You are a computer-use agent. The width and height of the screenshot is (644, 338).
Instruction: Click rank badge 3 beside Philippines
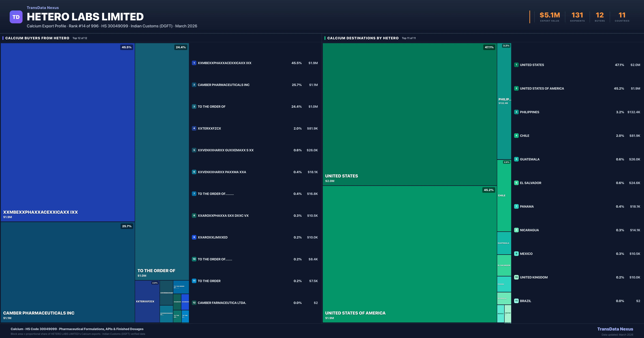point(516,112)
